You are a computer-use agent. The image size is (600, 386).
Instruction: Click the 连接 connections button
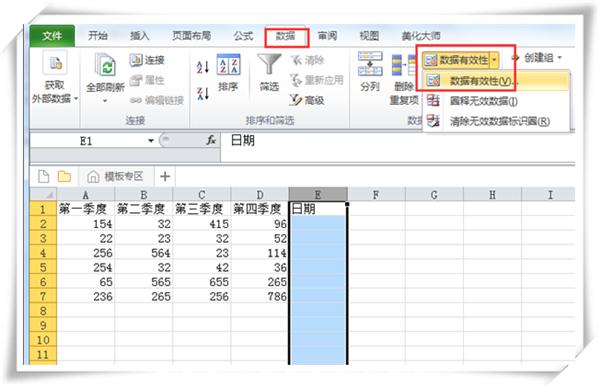coord(147,60)
